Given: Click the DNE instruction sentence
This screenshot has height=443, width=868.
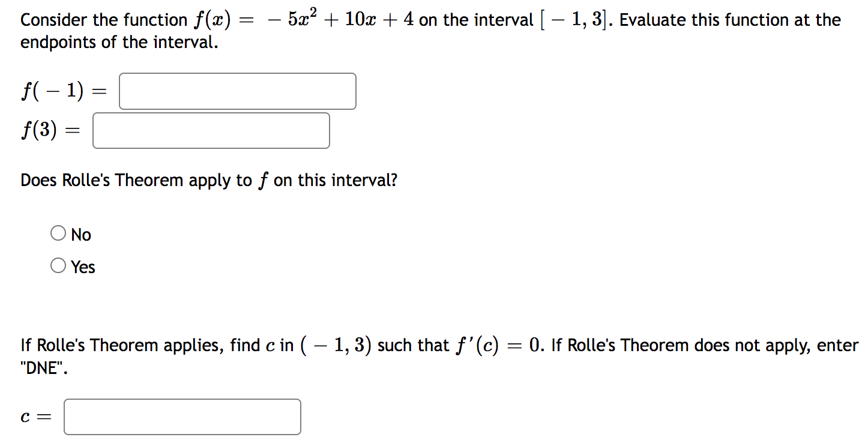Looking at the screenshot, I should click(420, 345).
